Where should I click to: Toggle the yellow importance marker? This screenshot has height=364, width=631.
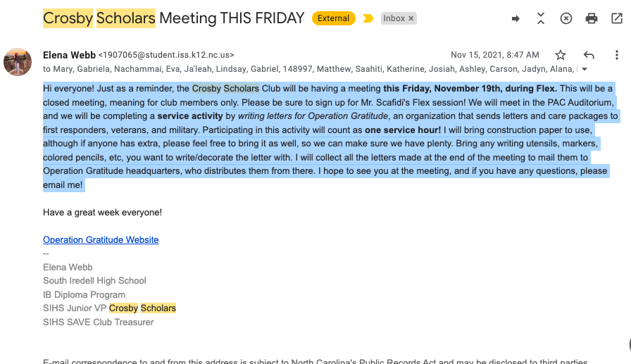tap(368, 18)
